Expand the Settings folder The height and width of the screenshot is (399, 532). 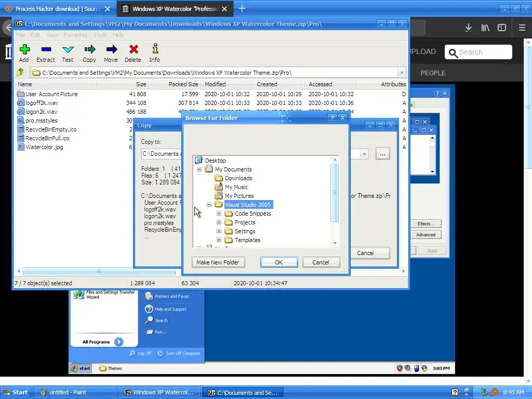[x=219, y=231]
